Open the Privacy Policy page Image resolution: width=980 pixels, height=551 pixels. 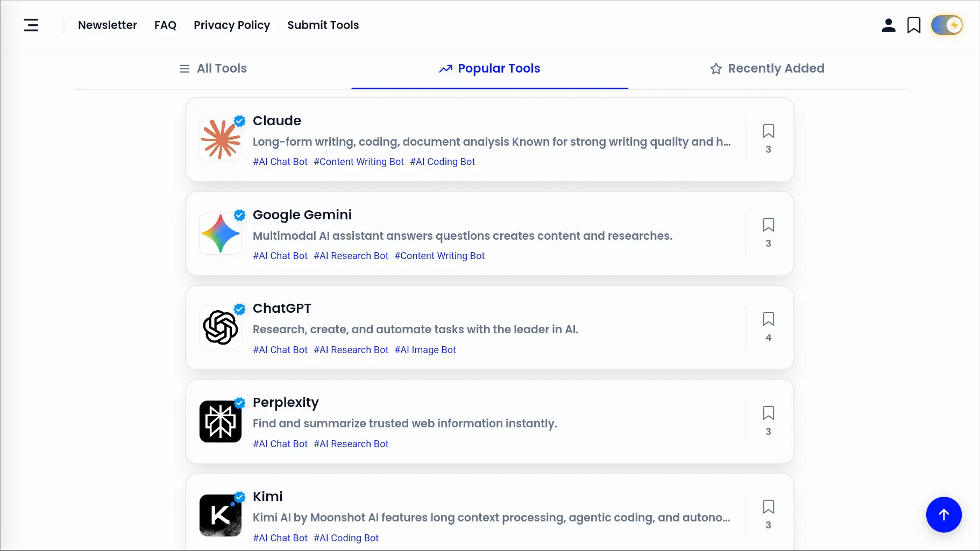232,25
